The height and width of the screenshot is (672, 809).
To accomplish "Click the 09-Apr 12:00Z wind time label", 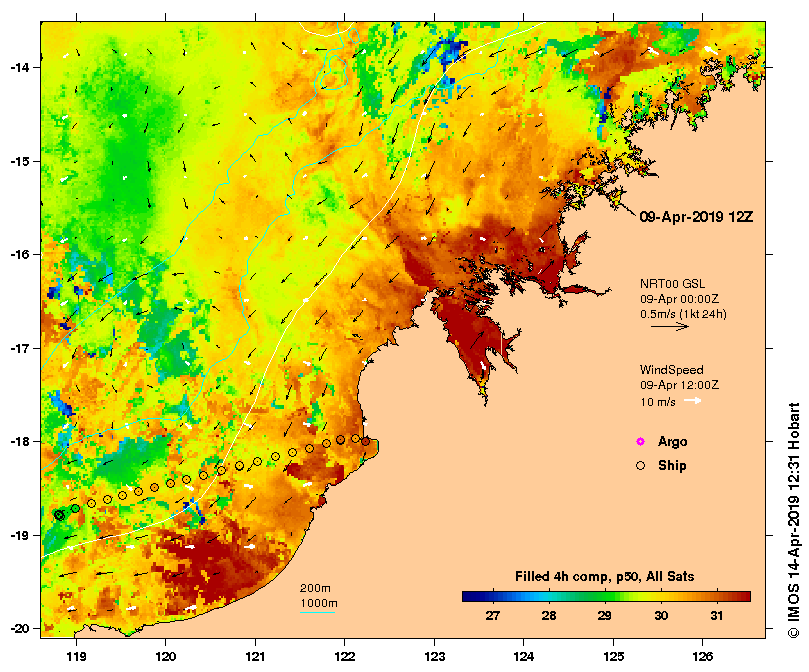I will click(679, 385).
